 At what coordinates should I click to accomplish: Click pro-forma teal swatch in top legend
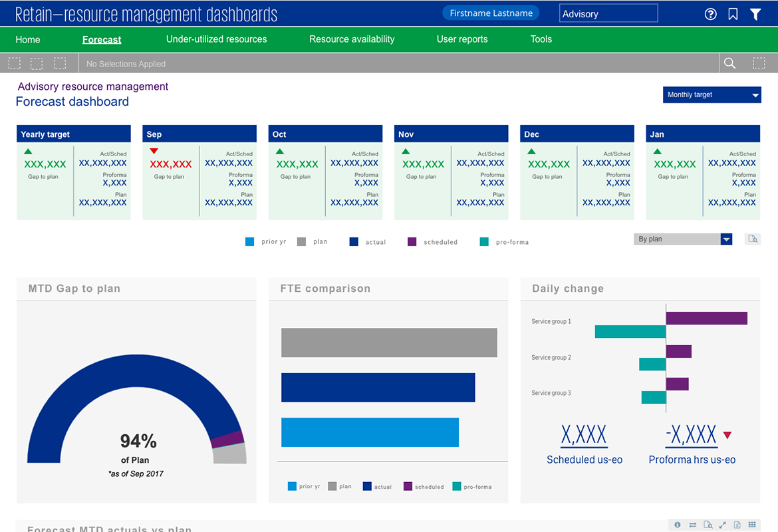point(484,241)
